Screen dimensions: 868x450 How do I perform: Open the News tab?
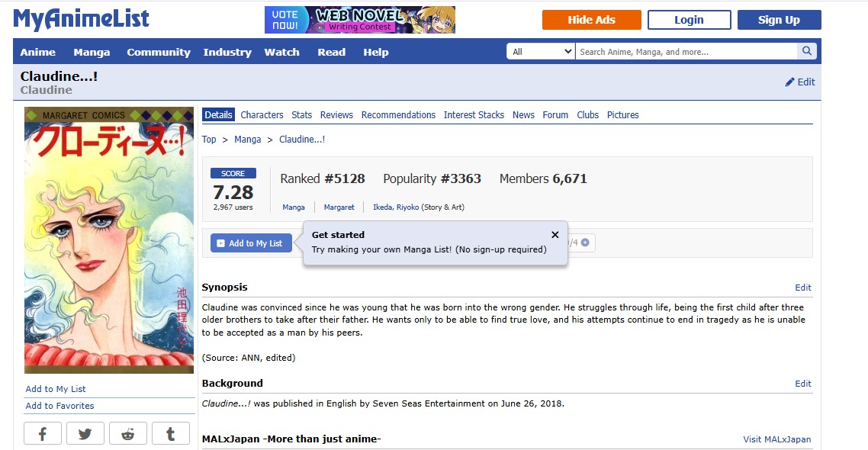pyautogui.click(x=523, y=114)
